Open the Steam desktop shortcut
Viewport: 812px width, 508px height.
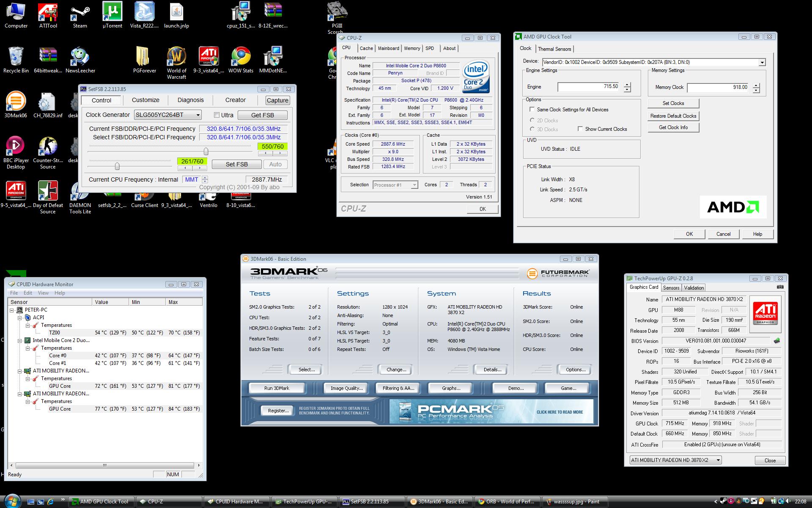(x=80, y=15)
